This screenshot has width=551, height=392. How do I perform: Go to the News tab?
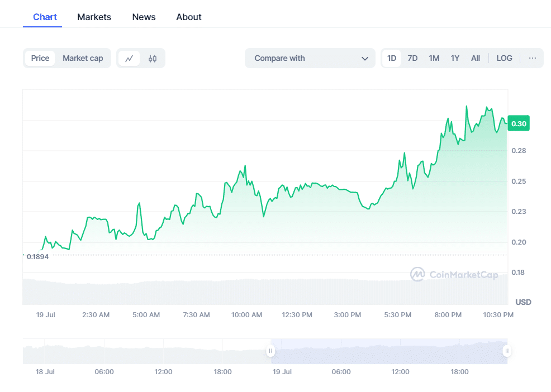[x=144, y=17]
